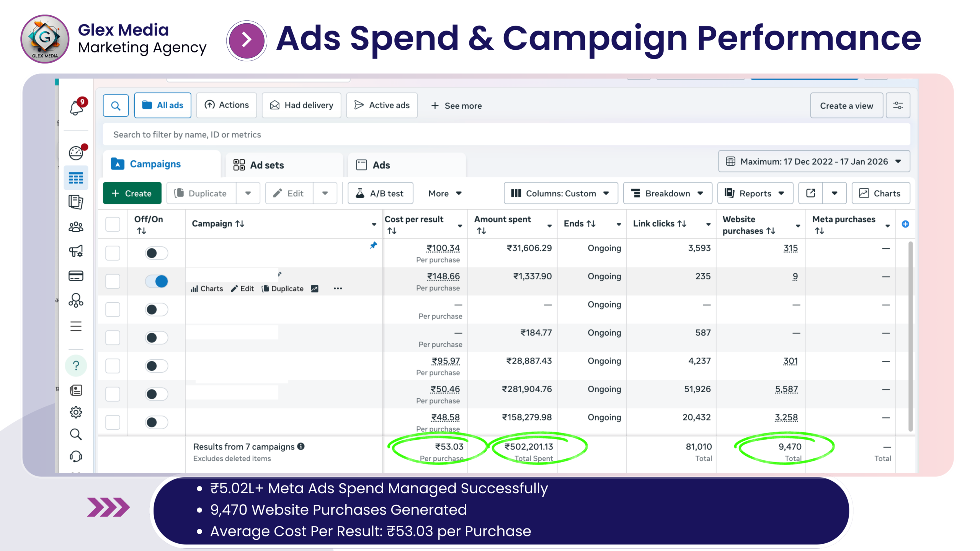This screenshot has width=980, height=551.
Task: Switch to the Ad sets tab
Action: (267, 165)
